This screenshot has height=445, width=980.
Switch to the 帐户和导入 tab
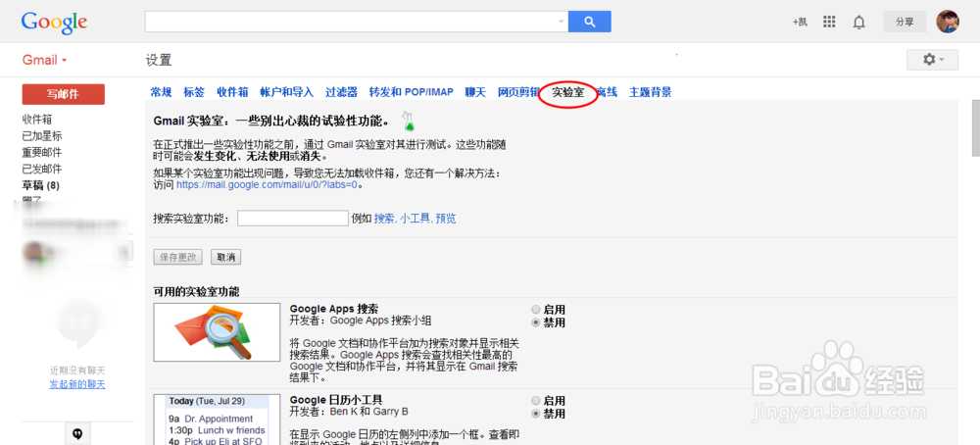[x=287, y=92]
